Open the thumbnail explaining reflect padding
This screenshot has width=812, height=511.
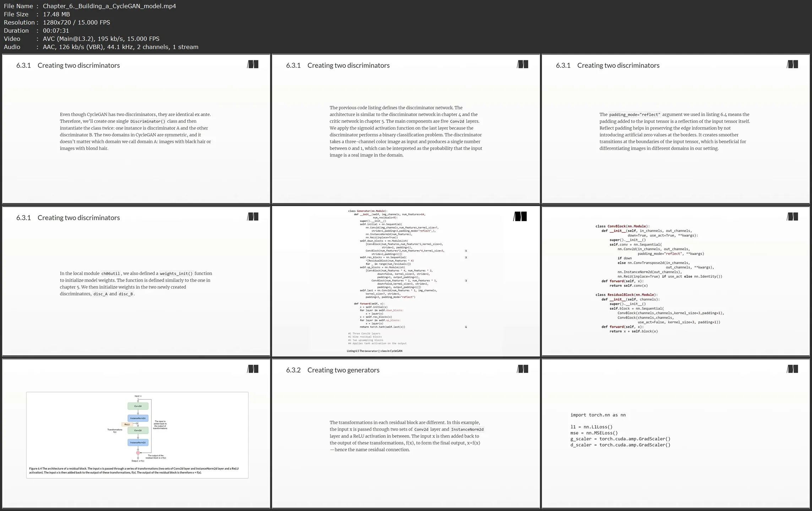tap(676, 129)
